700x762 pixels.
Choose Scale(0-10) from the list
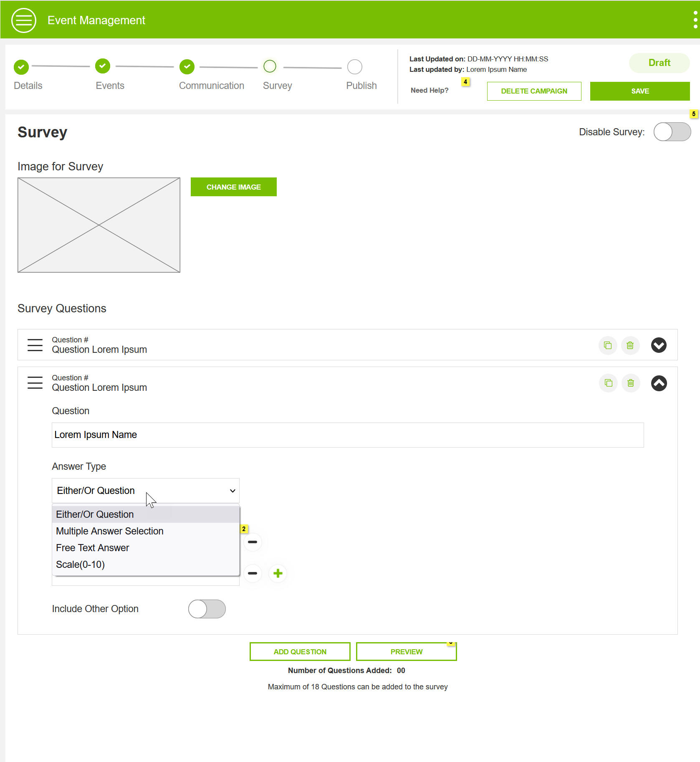pyautogui.click(x=81, y=565)
